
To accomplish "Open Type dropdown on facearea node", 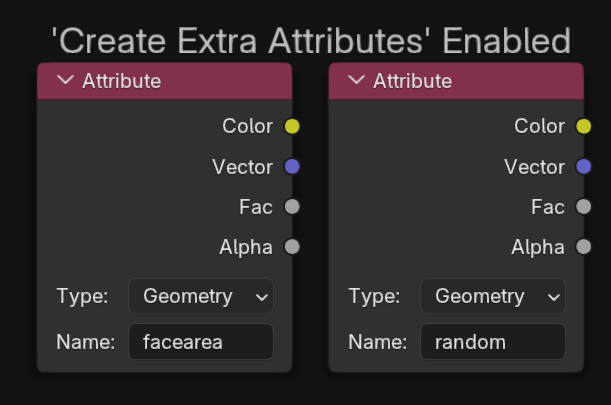I will coord(201,296).
